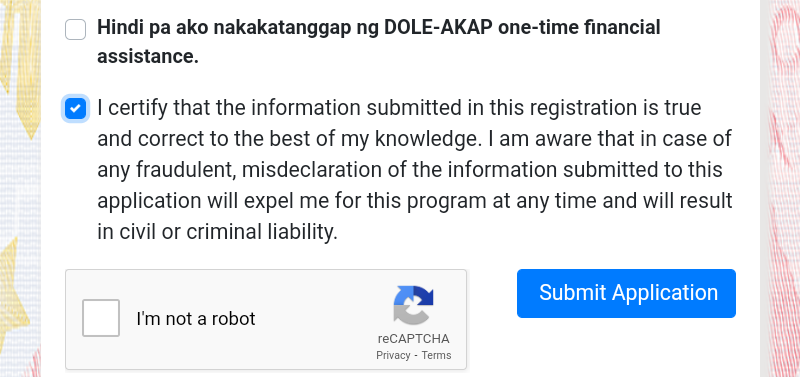Click the reCAPTCHA wordmark under the logo
The width and height of the screenshot is (800, 377).
[x=414, y=339]
